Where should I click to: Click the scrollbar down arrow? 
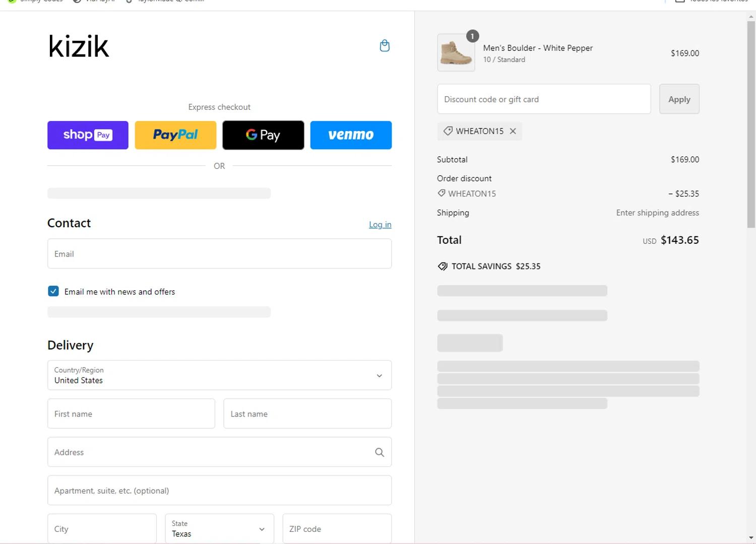click(751, 537)
